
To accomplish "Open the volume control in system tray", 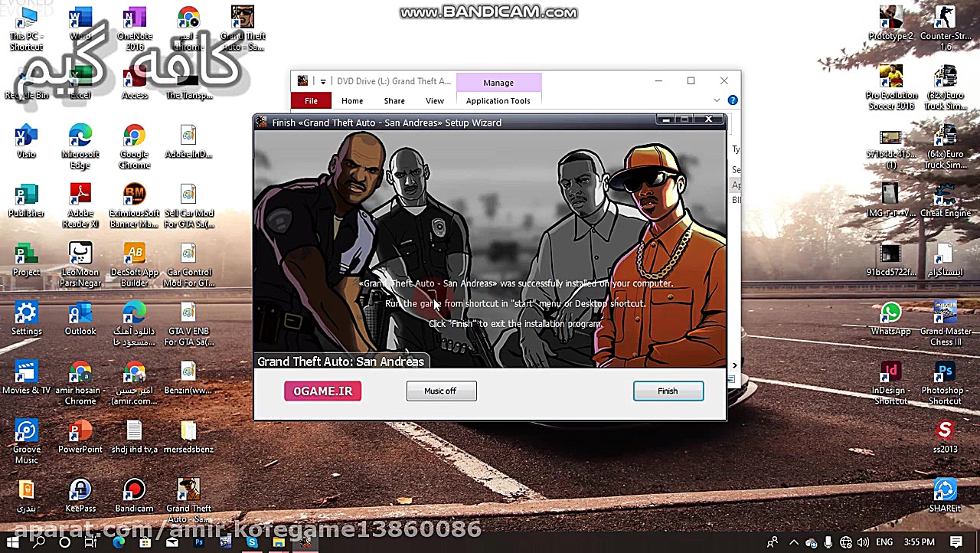I will pos(864,542).
